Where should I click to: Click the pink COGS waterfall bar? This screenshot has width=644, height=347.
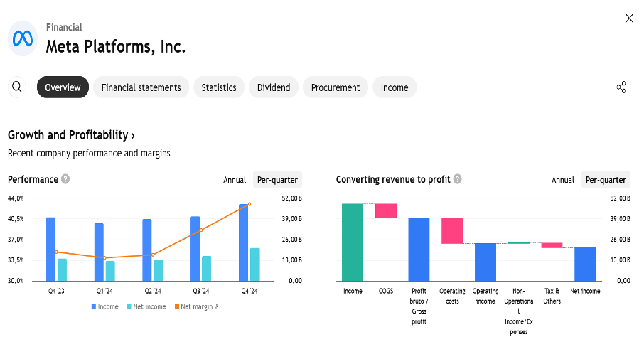click(x=386, y=210)
